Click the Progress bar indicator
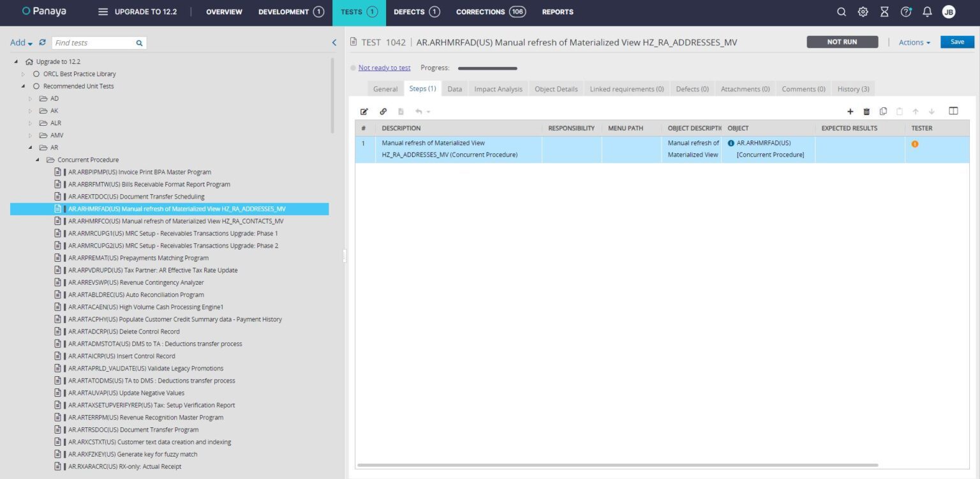The height and width of the screenshot is (479, 980). (x=487, y=68)
